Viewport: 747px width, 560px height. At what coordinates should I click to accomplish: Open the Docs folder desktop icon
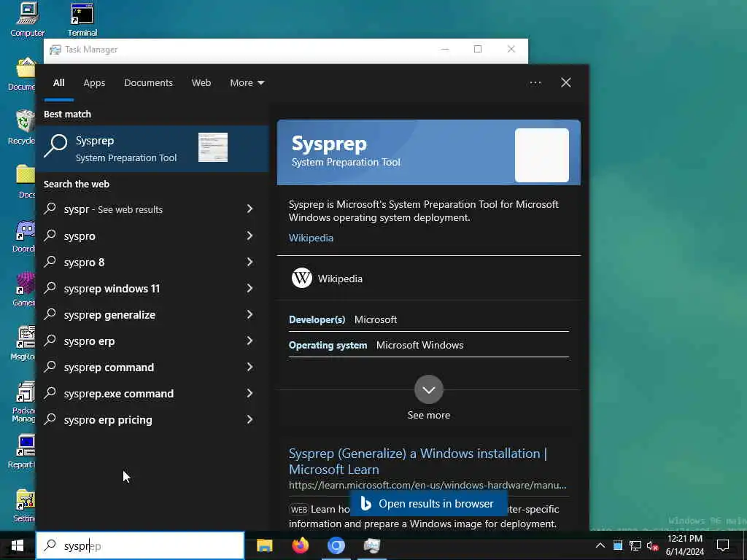25,181
